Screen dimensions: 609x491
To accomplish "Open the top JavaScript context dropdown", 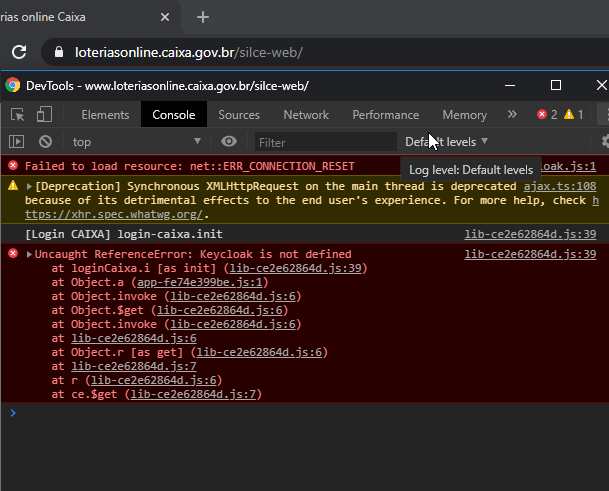I will pyautogui.click(x=137, y=142).
